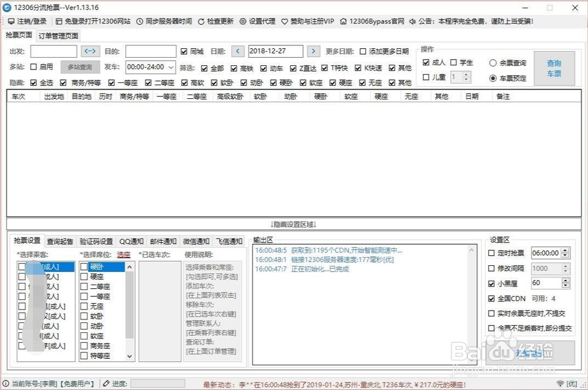
Task: Toggle the 同城 checkbox
Action: (183, 51)
